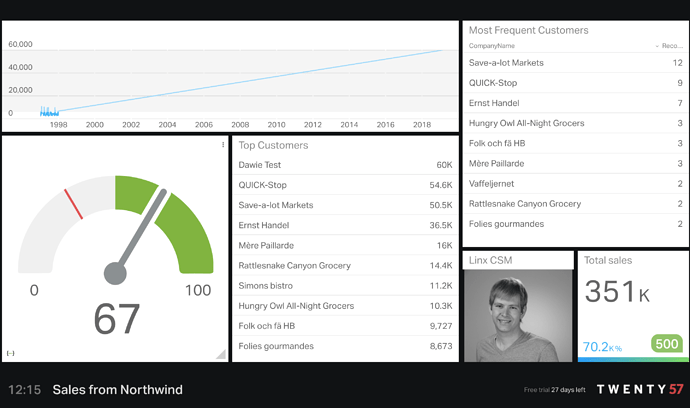The width and height of the screenshot is (690, 408).
Task: Click the gauge tile resize corner handle
Action: tap(221, 354)
